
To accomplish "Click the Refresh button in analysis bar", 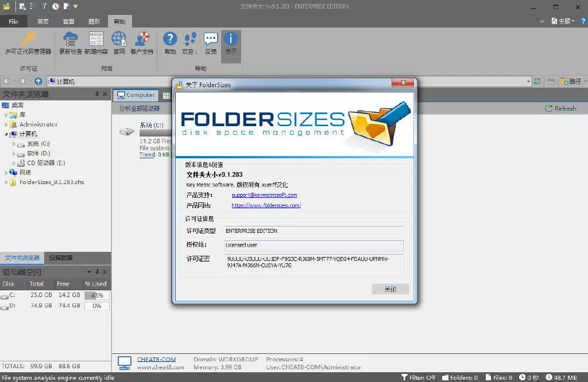I will pos(560,108).
